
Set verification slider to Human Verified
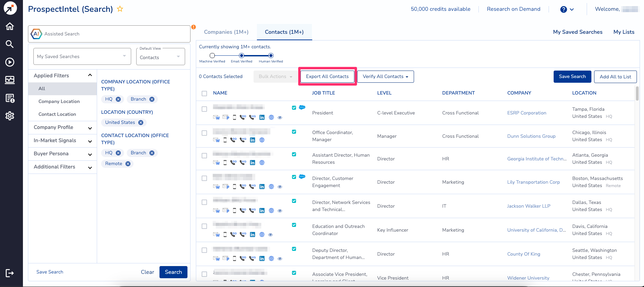point(271,56)
